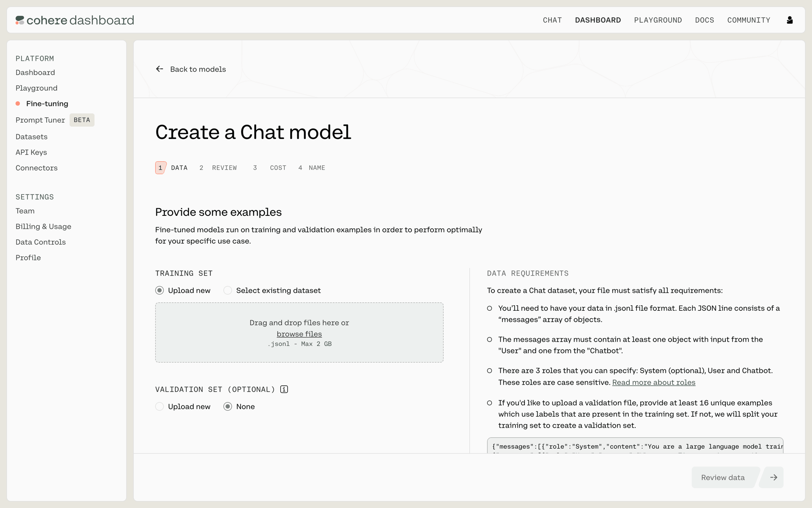812x508 pixels.
Task: Open Team settings
Action: tap(25, 211)
